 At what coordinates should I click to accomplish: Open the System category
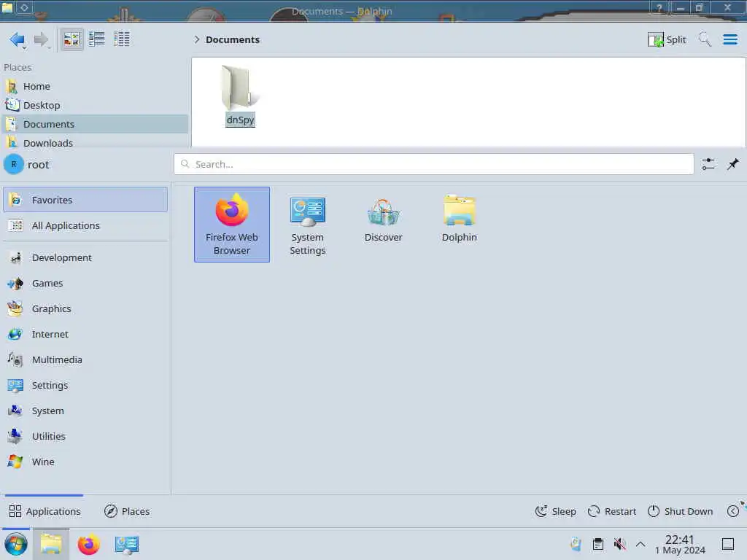click(x=86, y=411)
